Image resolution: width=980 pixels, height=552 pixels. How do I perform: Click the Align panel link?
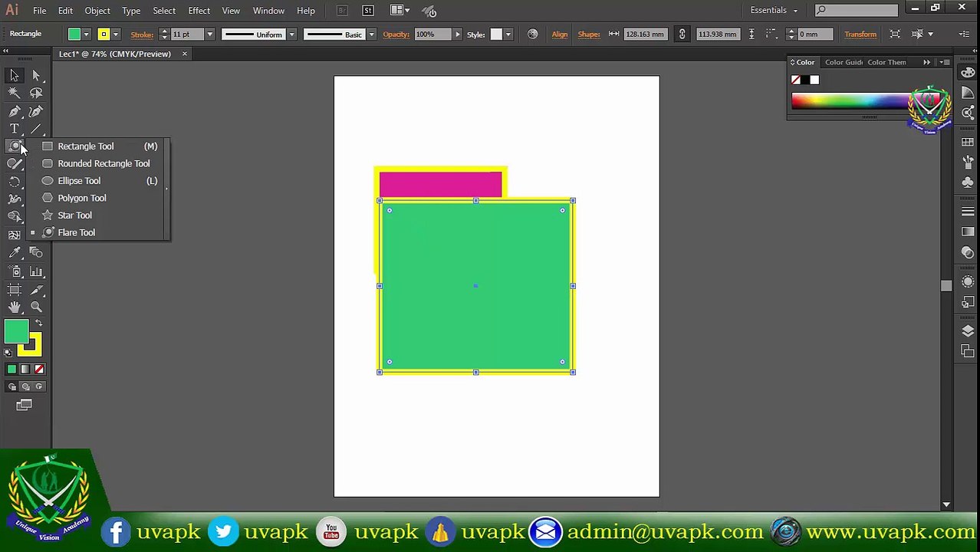click(560, 34)
